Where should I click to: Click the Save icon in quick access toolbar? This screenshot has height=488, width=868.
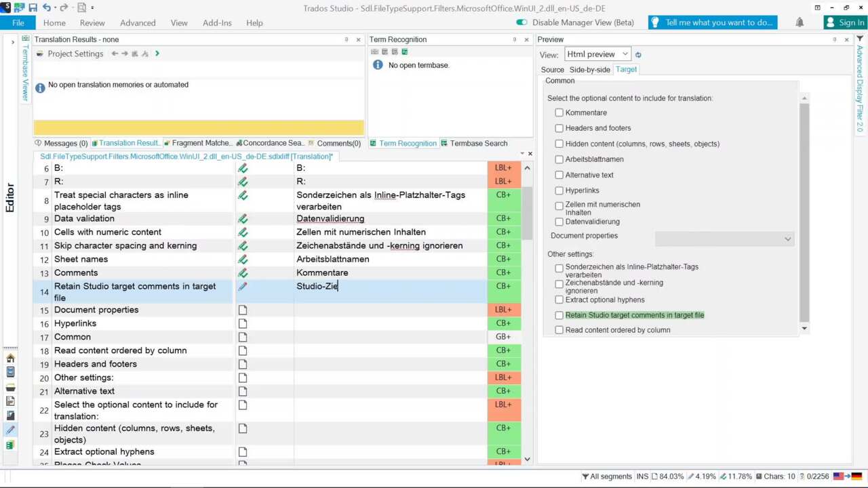[x=33, y=7]
